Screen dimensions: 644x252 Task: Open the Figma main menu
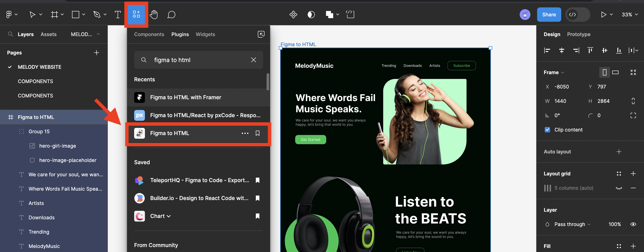pyautogui.click(x=9, y=15)
